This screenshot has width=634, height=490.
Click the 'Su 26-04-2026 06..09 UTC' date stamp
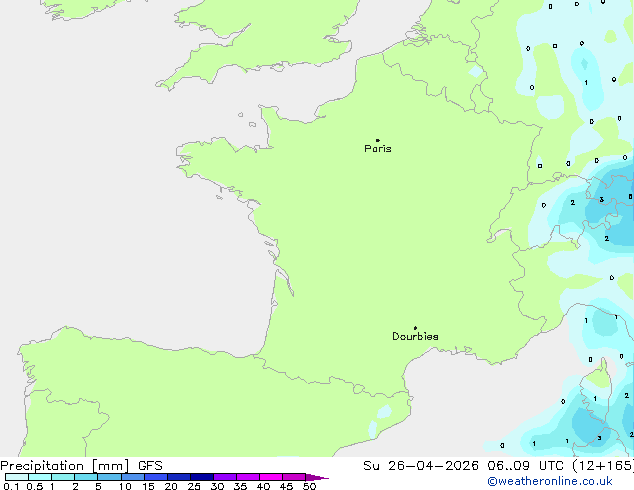463,466
